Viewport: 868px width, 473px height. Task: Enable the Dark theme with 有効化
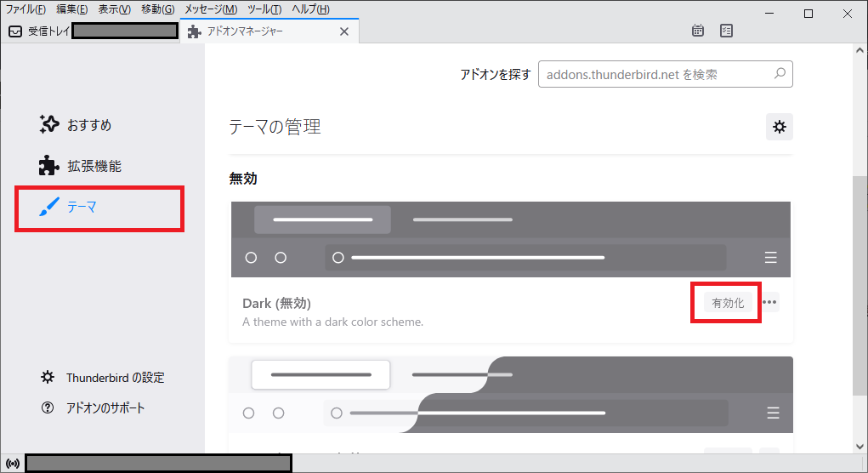(x=728, y=303)
